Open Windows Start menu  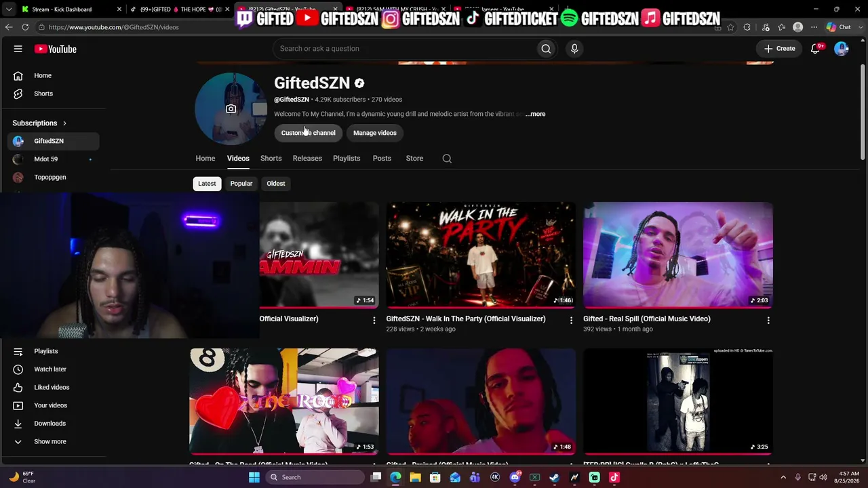(x=254, y=477)
